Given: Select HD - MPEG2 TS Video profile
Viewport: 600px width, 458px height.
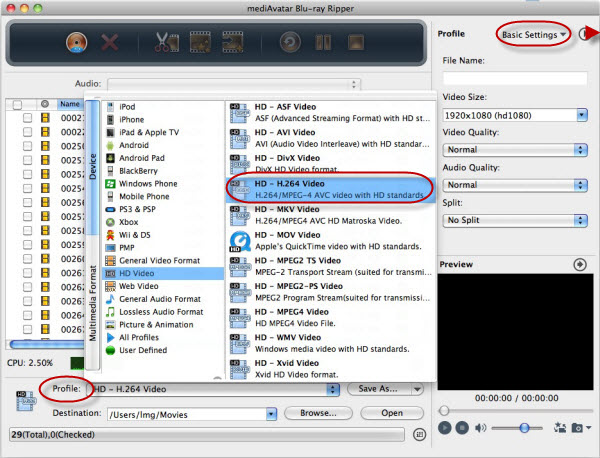Looking at the screenshot, I should click(331, 266).
